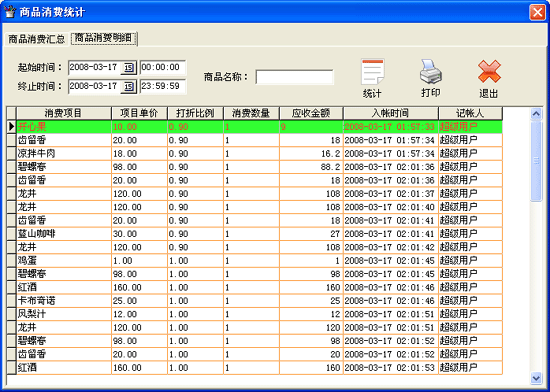Click the 入帐时间 column header

pos(391,113)
